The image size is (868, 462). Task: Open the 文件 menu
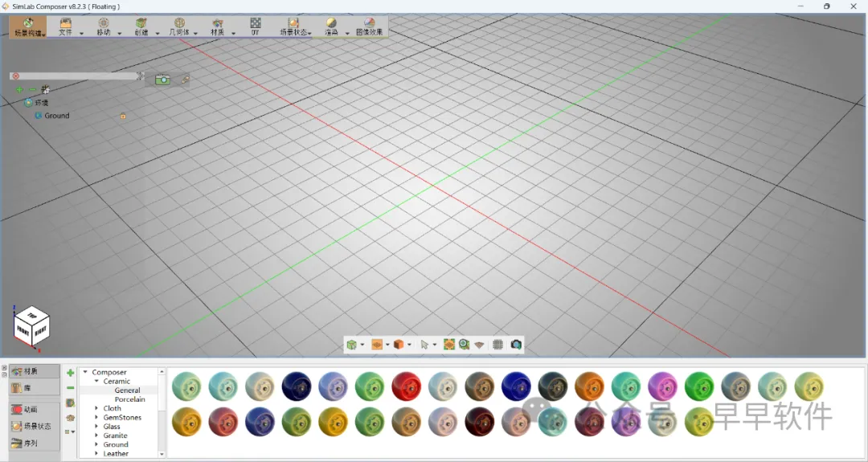(65, 27)
